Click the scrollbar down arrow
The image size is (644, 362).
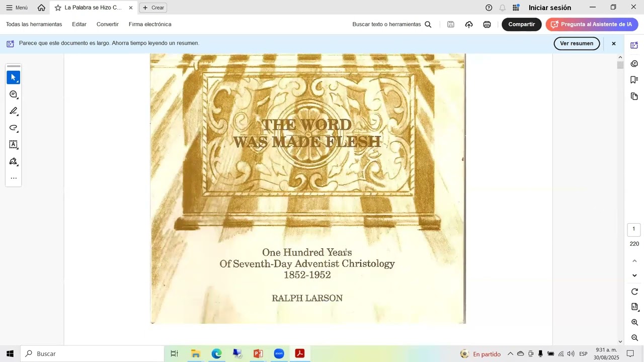point(620,341)
